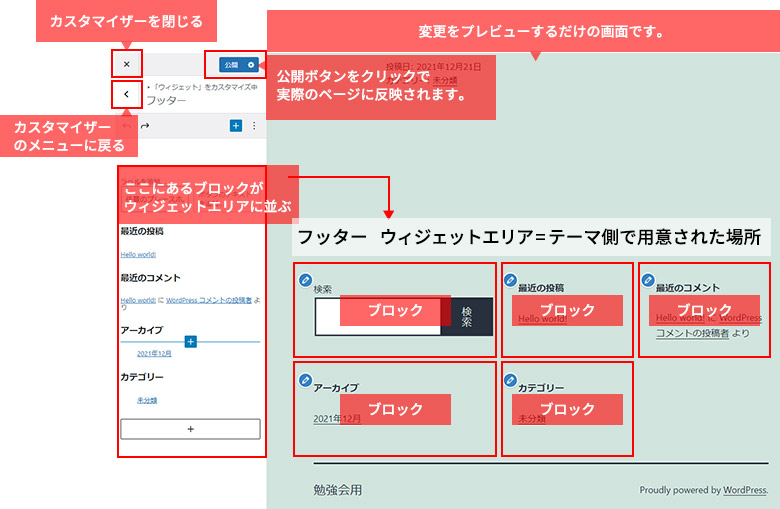Screen dimensions: 780x509
Task: Click the dark 検索 submit button in preview
Action: pyautogui.click(x=467, y=316)
